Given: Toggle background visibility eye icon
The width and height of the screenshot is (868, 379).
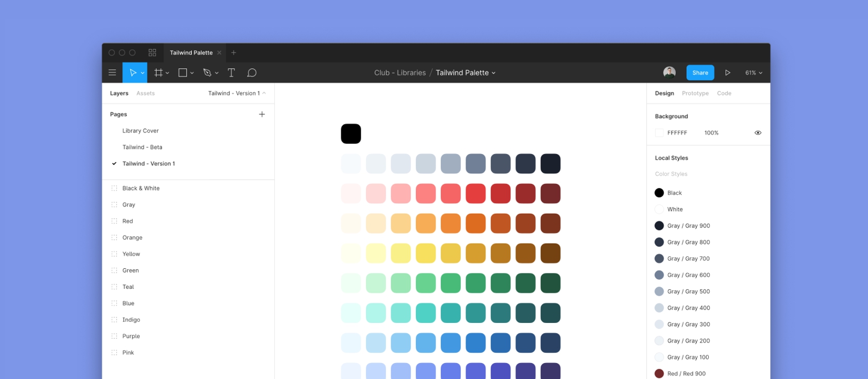Looking at the screenshot, I should click(x=758, y=133).
